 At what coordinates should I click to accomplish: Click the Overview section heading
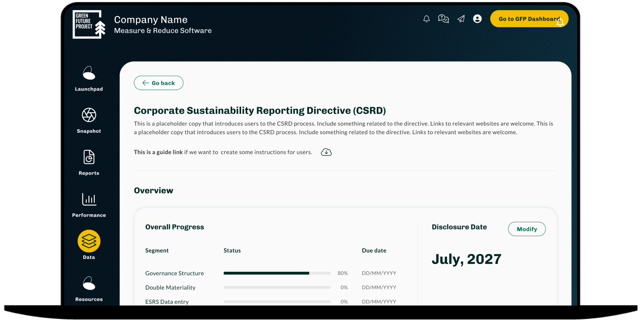click(x=154, y=190)
